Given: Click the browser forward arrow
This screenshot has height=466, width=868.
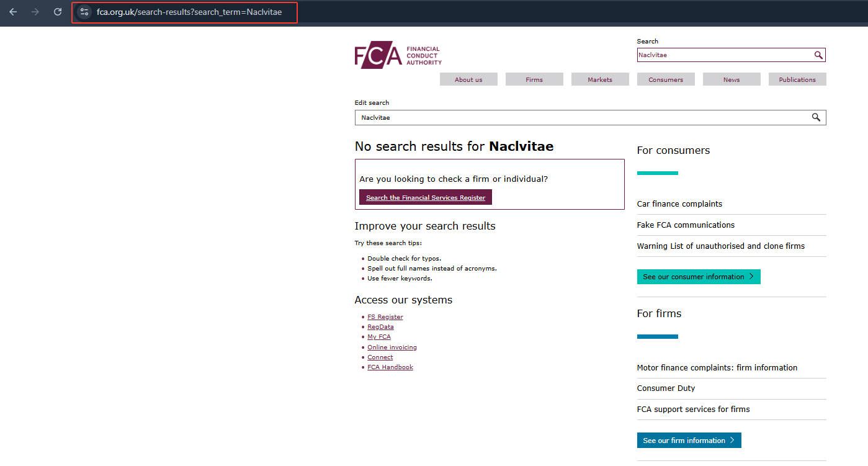Looking at the screenshot, I should click(35, 12).
